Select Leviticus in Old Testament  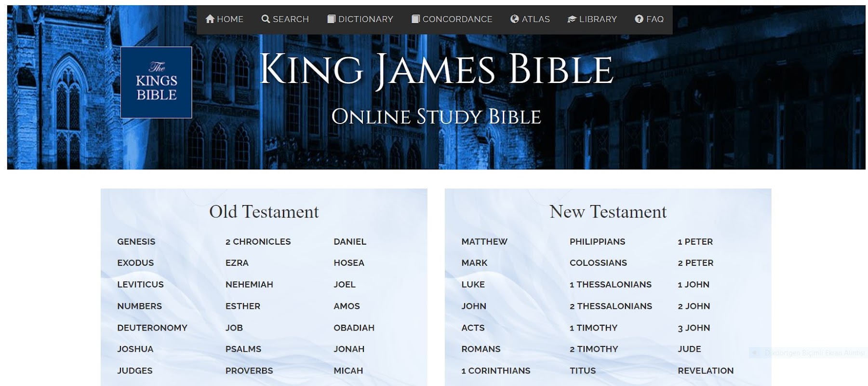point(140,285)
